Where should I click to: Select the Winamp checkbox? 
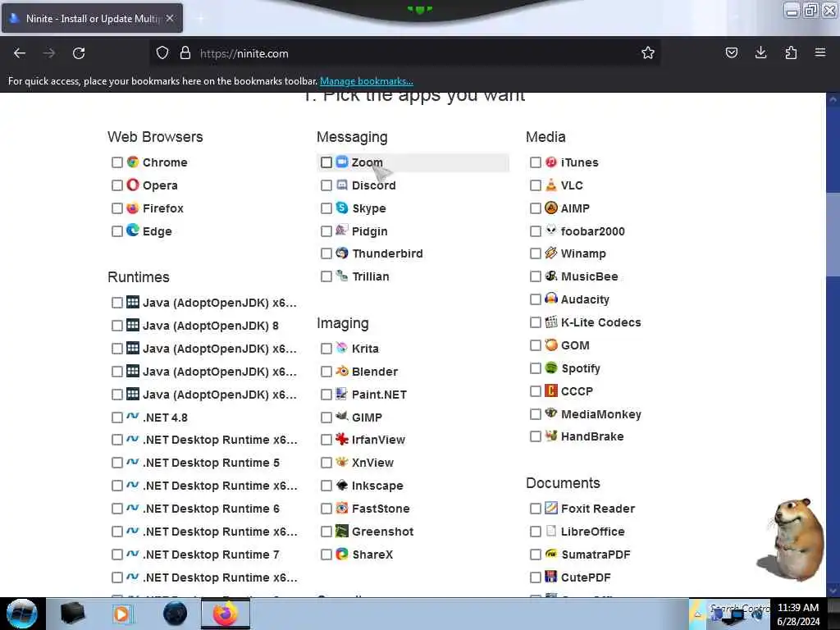(535, 253)
